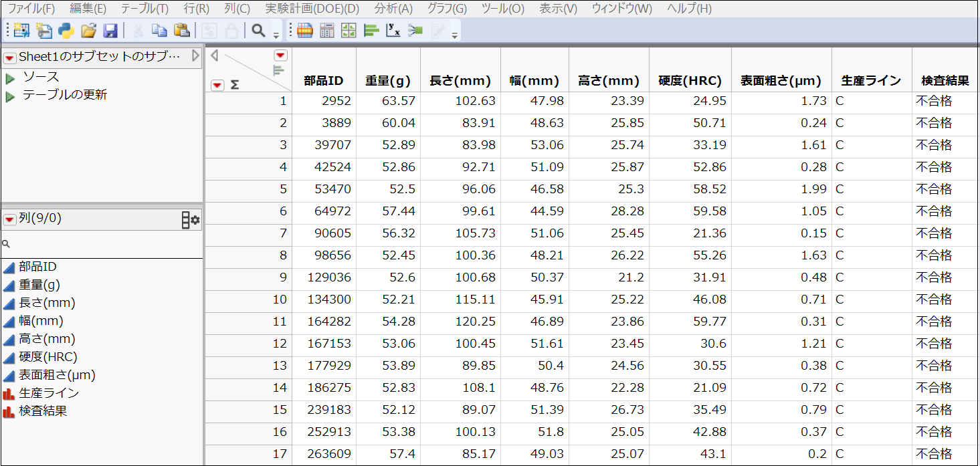Click the open file folder icon
The height and width of the screenshot is (466, 980).
click(x=88, y=30)
